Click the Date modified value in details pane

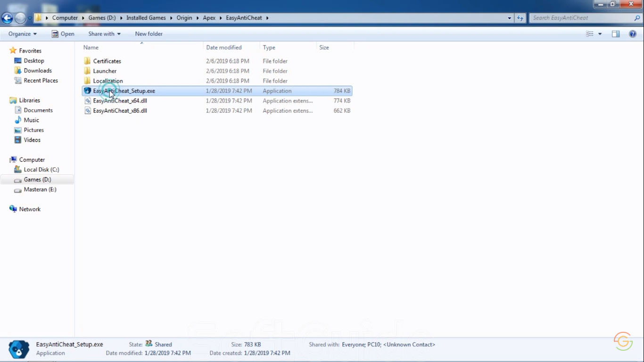[x=167, y=353]
